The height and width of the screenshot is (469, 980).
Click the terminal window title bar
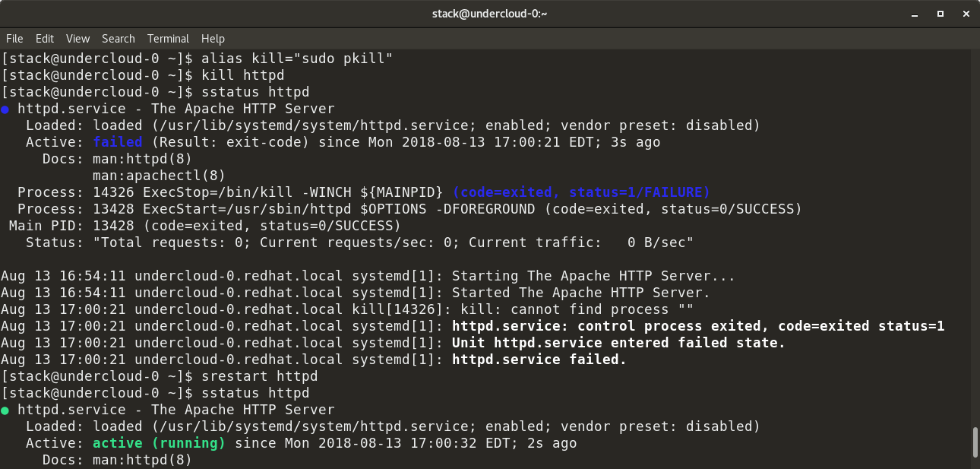[x=490, y=13]
